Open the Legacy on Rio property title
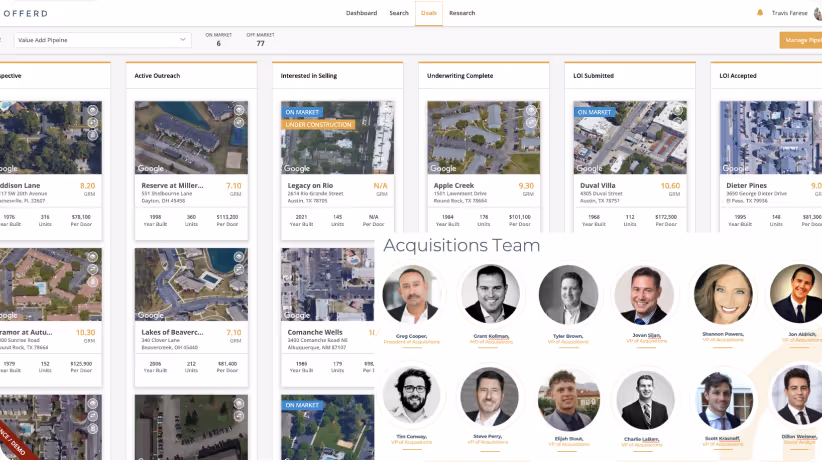The width and height of the screenshot is (822, 462). pos(310,186)
